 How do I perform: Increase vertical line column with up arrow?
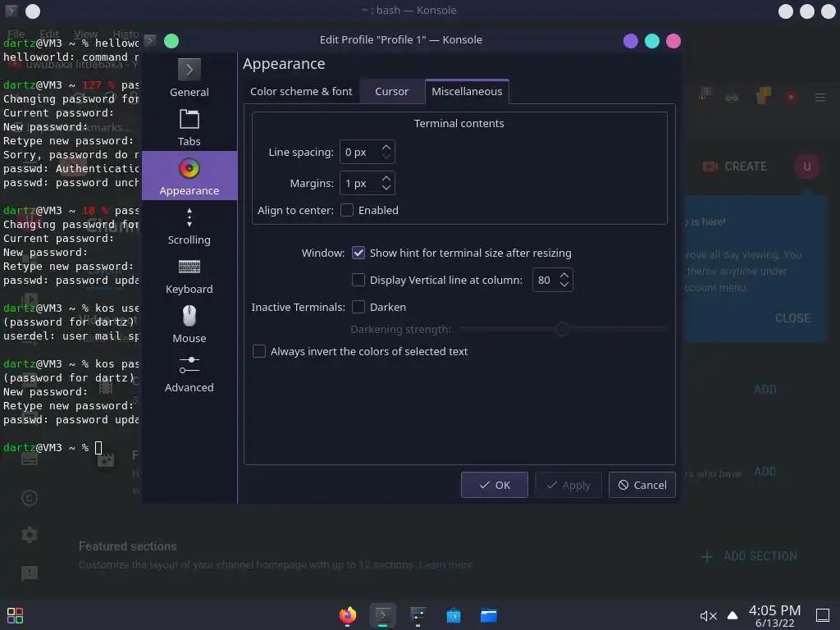click(564, 275)
